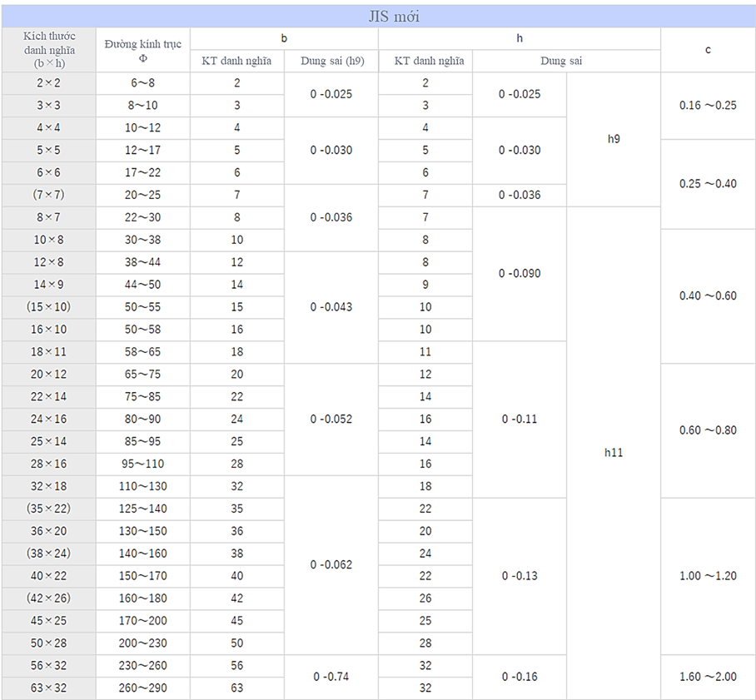Click the '20~25' shaft diameter cell
Viewport: 756px width, 700px height.
pyautogui.click(x=142, y=195)
